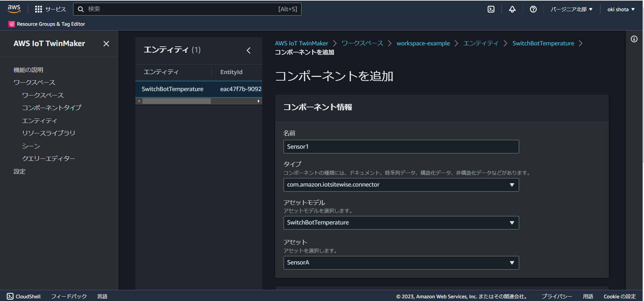
Task: Click the 言語 footer link
Action: tap(102, 297)
